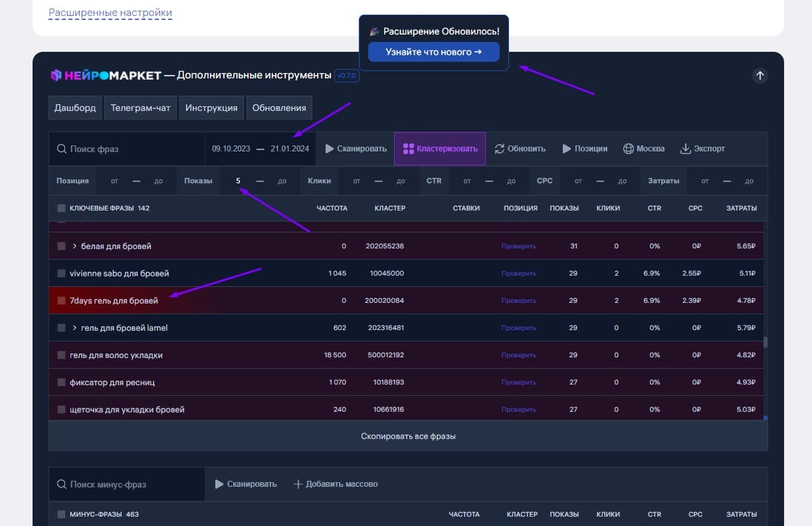Tick the фиксатор для ресниц checkbox
Image resolution: width=812 pixels, height=526 pixels.
point(61,383)
